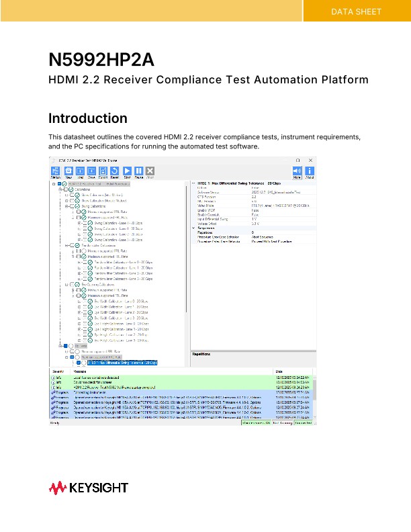Toggle the checked Max Differential Swing Tolerance checkbox
The image size is (411, 532).
click(x=79, y=363)
